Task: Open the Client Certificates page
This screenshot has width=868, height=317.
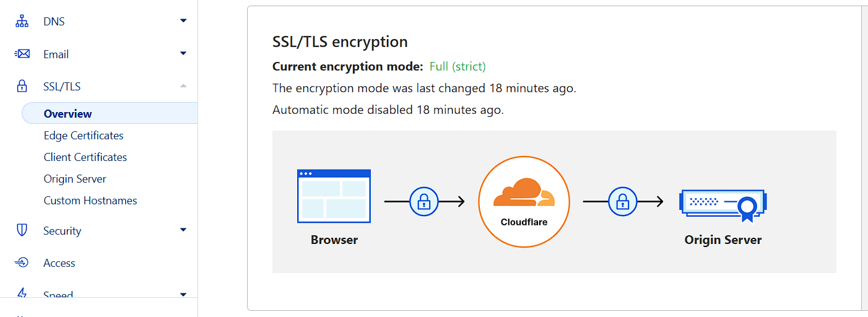Action: [85, 157]
